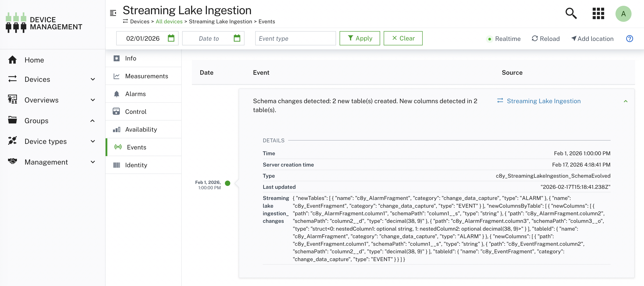Viewport: 644px width, 286px height.
Task: Open the Identity tab
Action: [x=143, y=165]
